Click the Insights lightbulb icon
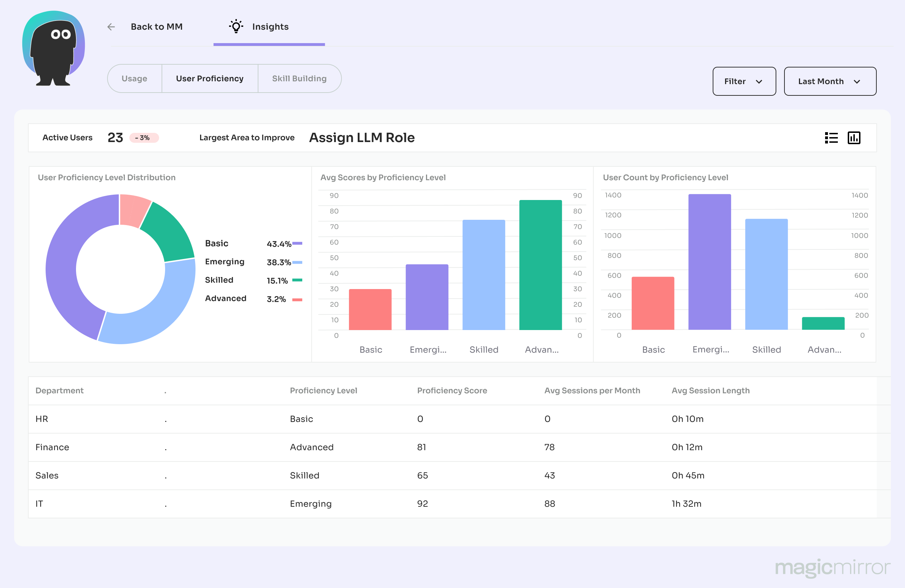905x588 pixels. pos(236,26)
